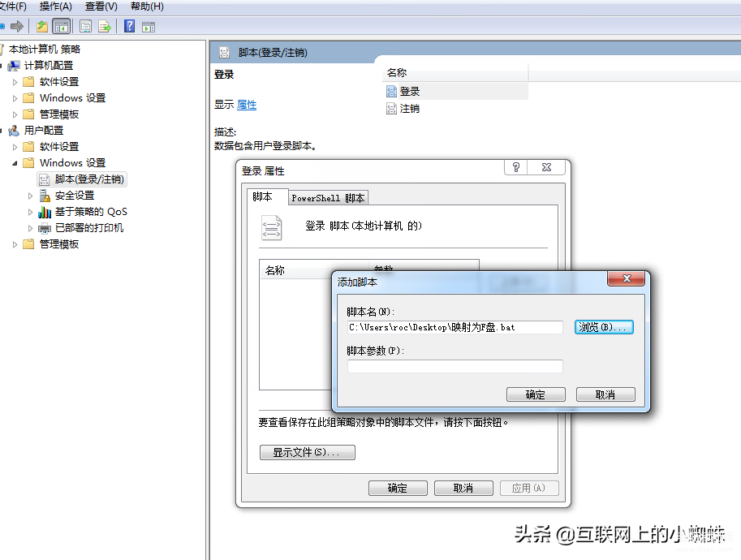The height and width of the screenshot is (560, 741).
Task: Open the 查看(V) menu
Action: pyautogui.click(x=101, y=6)
